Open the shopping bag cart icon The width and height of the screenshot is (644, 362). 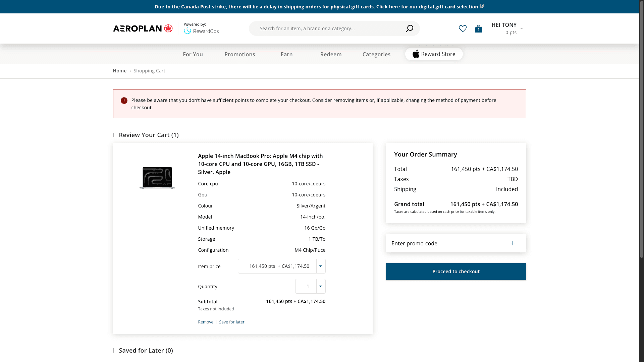(478, 29)
